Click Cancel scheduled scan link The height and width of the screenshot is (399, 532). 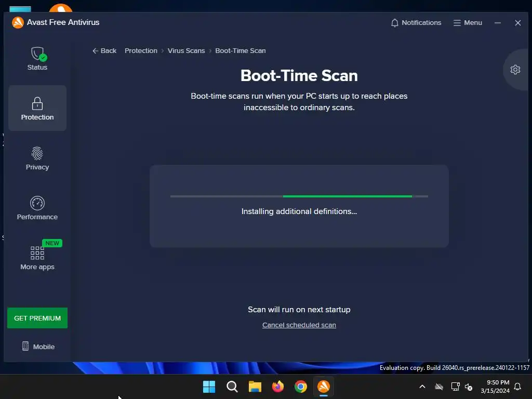299,325
